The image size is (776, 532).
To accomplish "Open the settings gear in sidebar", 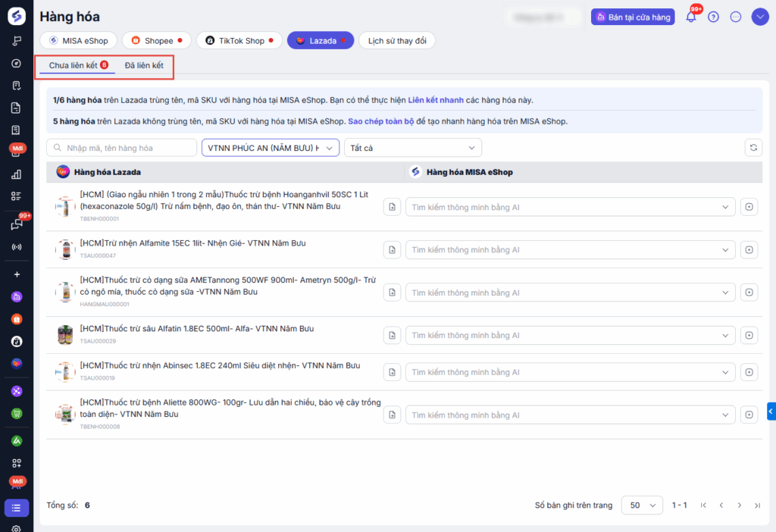I will 17,528.
